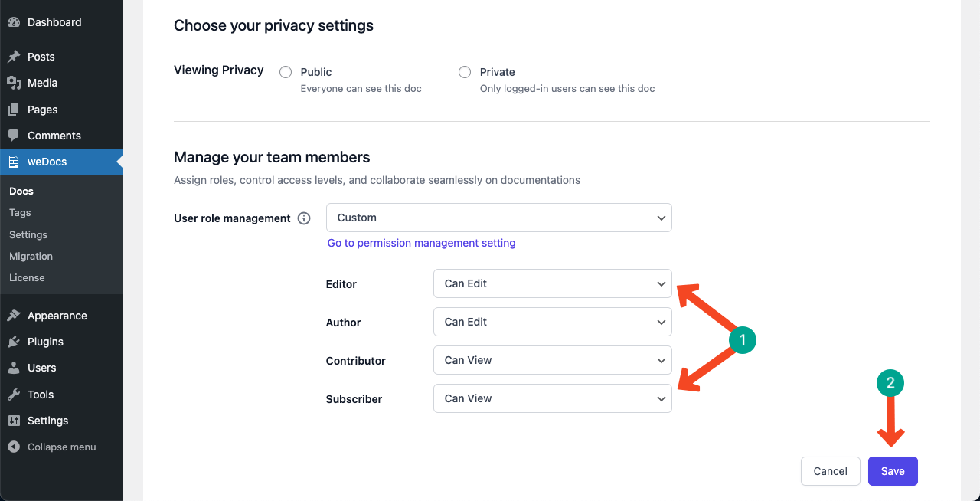Open the weDocs menu item

(x=61, y=162)
